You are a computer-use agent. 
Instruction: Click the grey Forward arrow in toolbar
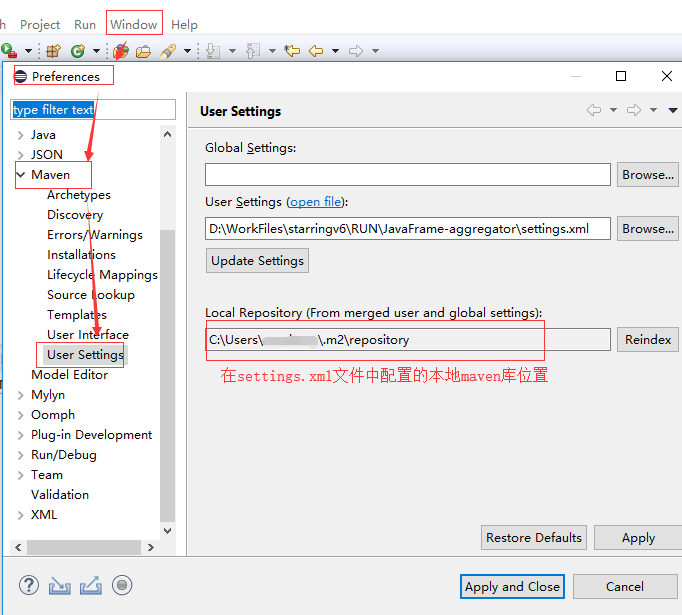(356, 51)
